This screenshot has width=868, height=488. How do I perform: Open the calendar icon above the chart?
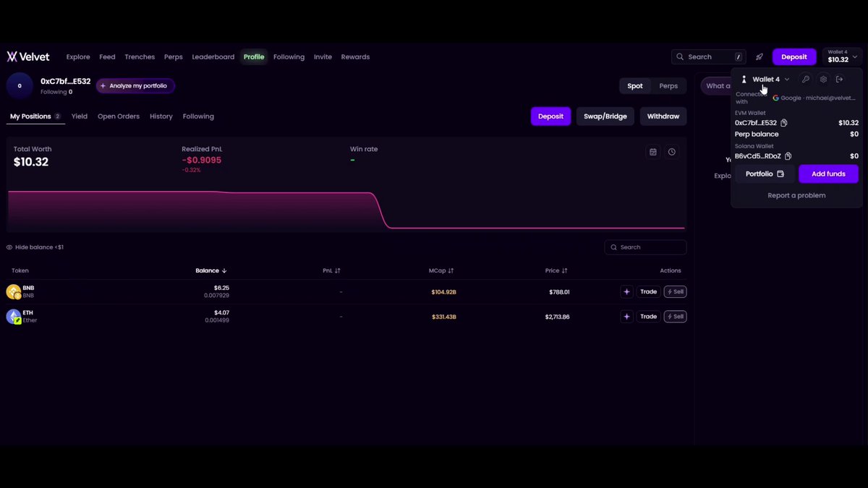click(653, 152)
